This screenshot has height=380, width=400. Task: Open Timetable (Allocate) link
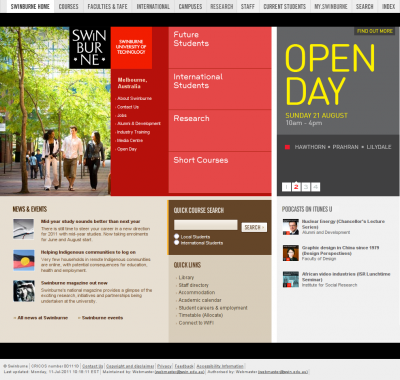pos(201,315)
